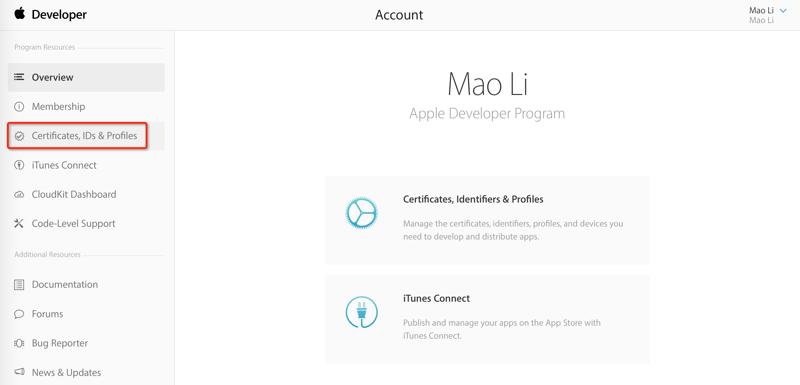Screen dimensions: 800x385
Task: Click the iTunes Connect sidebar icon
Action: pos(19,165)
